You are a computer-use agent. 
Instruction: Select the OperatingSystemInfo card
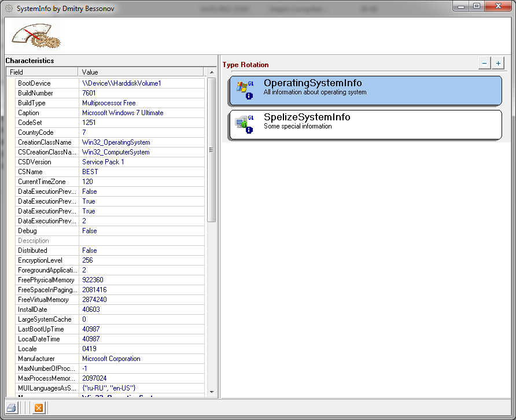click(x=366, y=90)
